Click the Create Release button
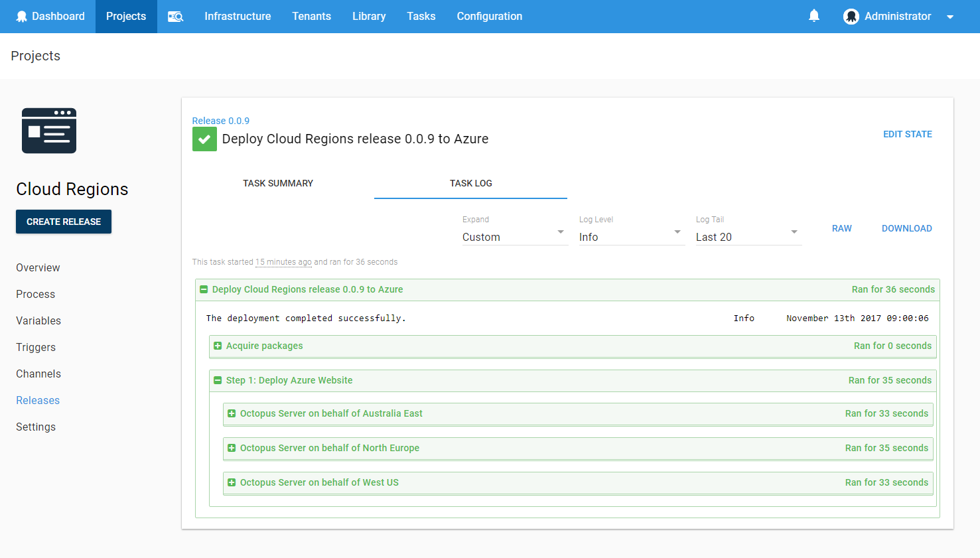 coord(64,222)
